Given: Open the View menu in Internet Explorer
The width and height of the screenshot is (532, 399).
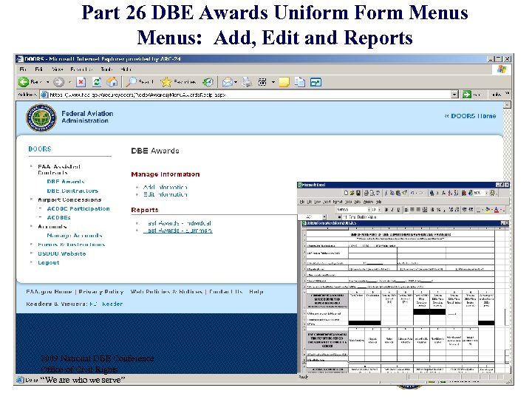Looking at the screenshot, I should (x=58, y=69).
